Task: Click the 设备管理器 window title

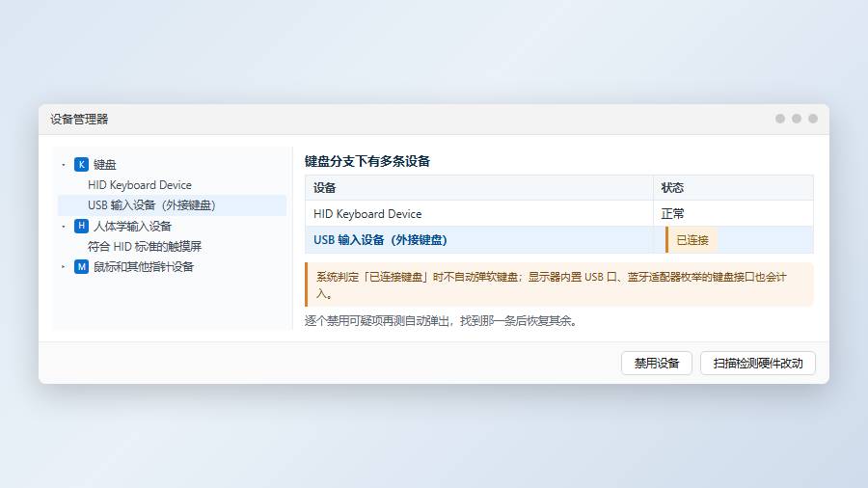Action: click(79, 119)
